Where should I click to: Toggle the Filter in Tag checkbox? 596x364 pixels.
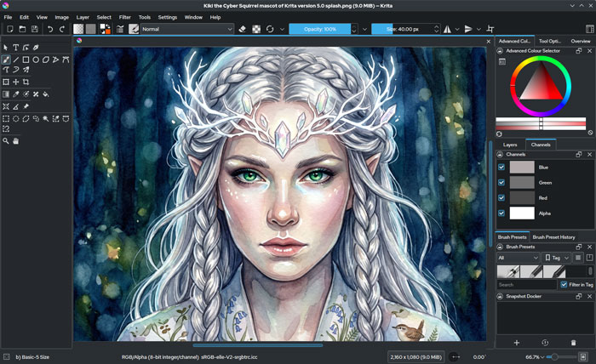pyautogui.click(x=564, y=284)
